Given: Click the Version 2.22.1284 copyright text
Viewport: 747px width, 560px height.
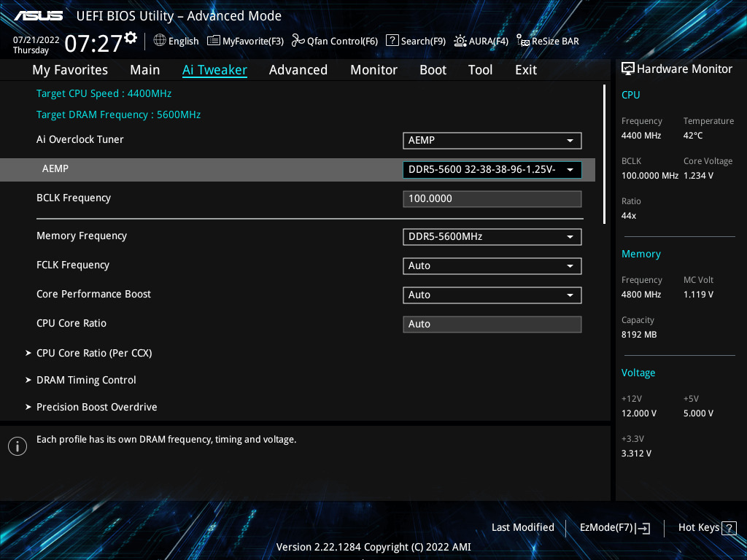Looking at the screenshot, I should click(373, 547).
